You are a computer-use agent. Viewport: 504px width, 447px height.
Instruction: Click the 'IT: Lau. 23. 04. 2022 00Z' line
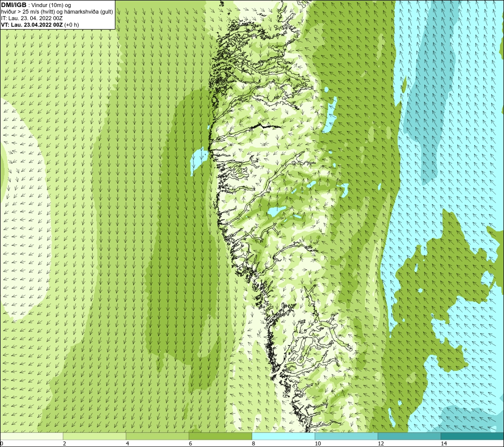coord(32,18)
